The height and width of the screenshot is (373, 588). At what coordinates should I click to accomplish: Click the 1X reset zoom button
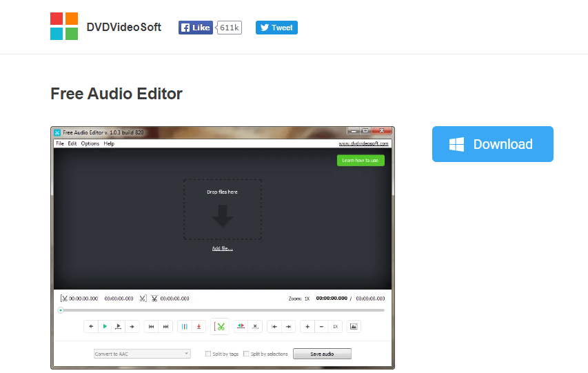335,327
